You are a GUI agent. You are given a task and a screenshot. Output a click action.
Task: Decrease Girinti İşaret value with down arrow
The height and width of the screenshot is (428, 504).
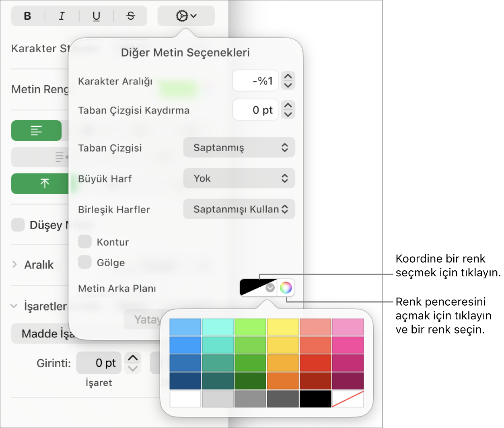pyautogui.click(x=133, y=368)
